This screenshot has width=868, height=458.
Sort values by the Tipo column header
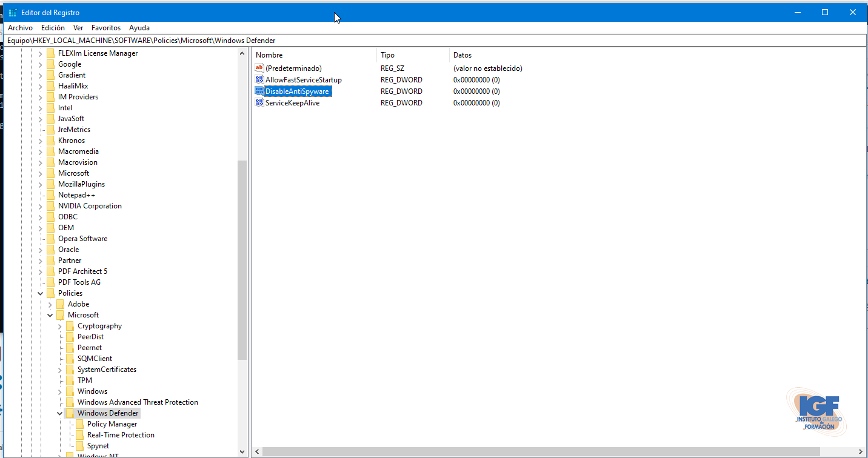pyautogui.click(x=413, y=55)
